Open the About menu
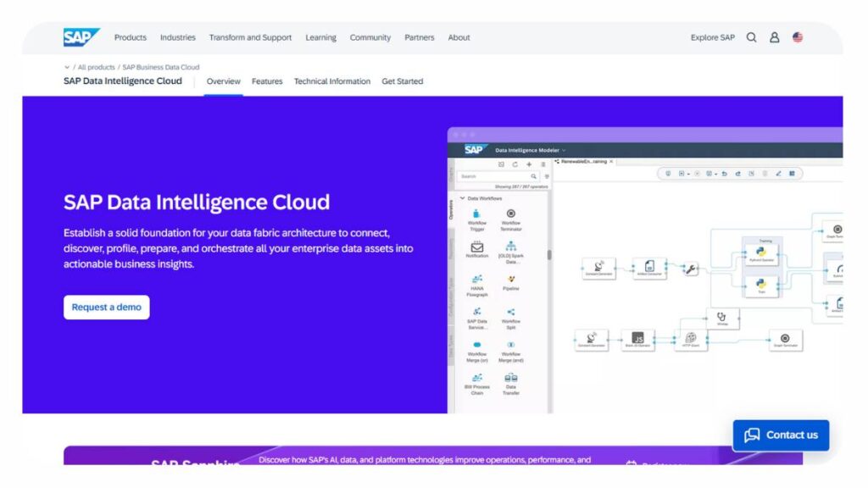Image resolution: width=868 pixels, height=488 pixels. coord(459,37)
